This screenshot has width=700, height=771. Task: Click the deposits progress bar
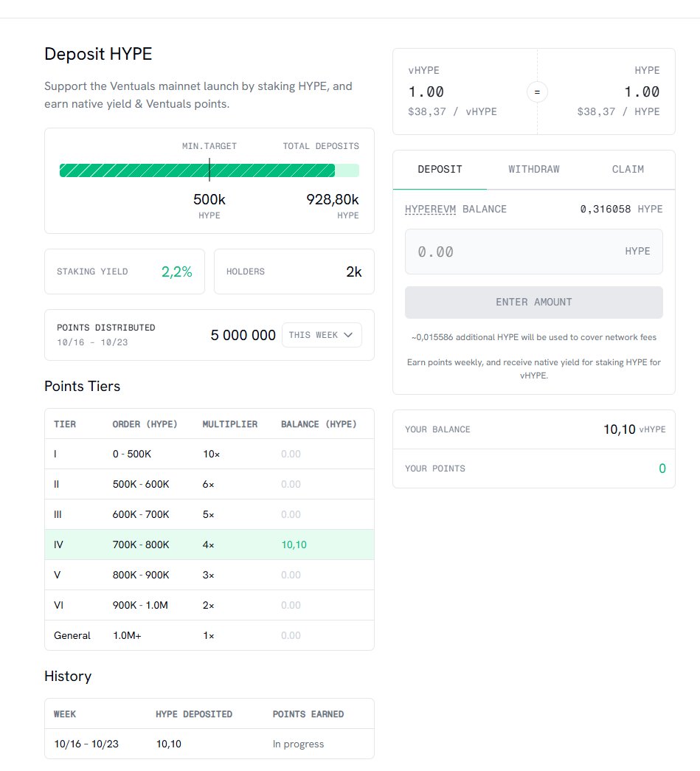point(209,170)
